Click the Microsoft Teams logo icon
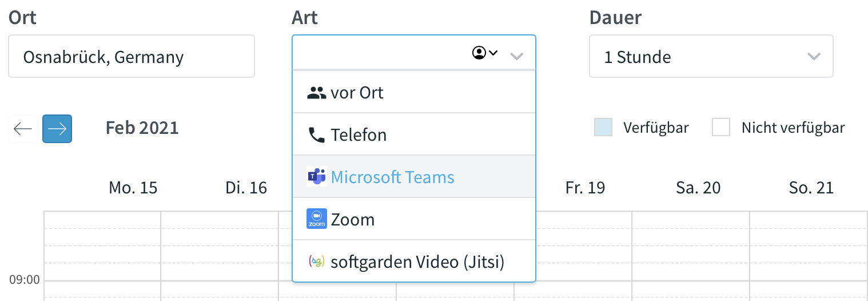Image resolution: width=868 pixels, height=301 pixels. coord(316,177)
